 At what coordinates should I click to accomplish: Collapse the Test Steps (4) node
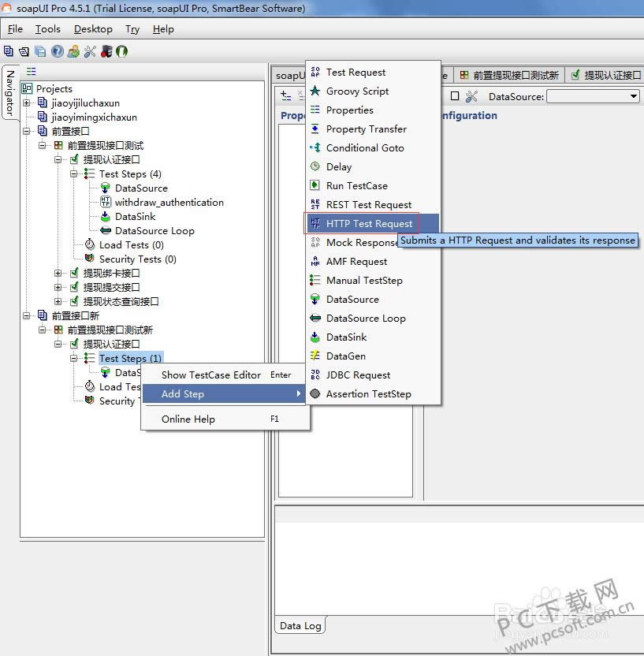[74, 174]
